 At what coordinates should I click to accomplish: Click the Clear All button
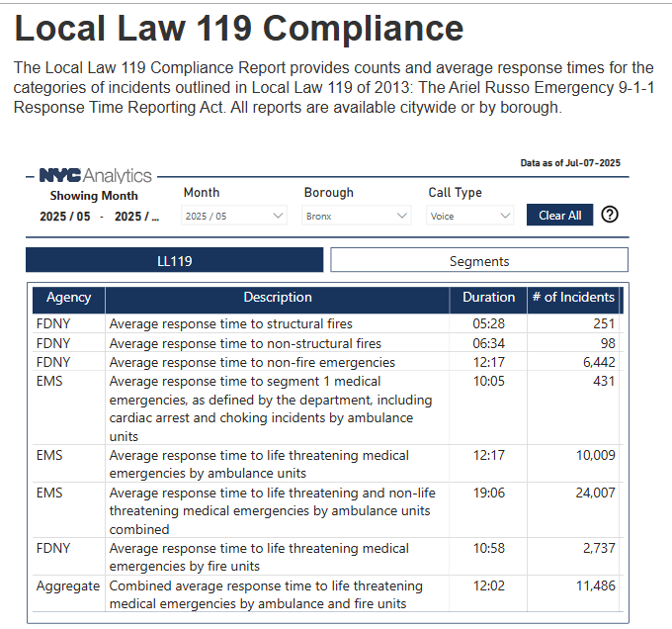559,216
